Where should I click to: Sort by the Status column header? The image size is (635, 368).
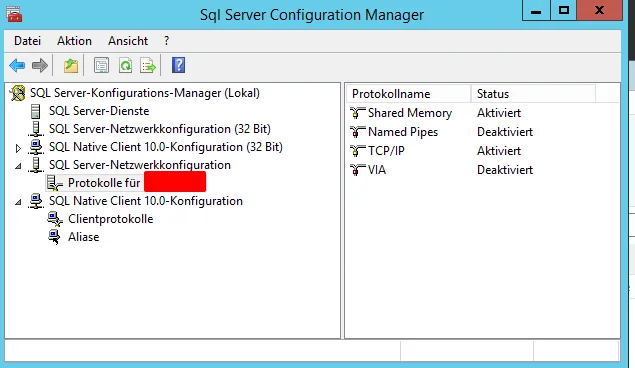(x=533, y=94)
